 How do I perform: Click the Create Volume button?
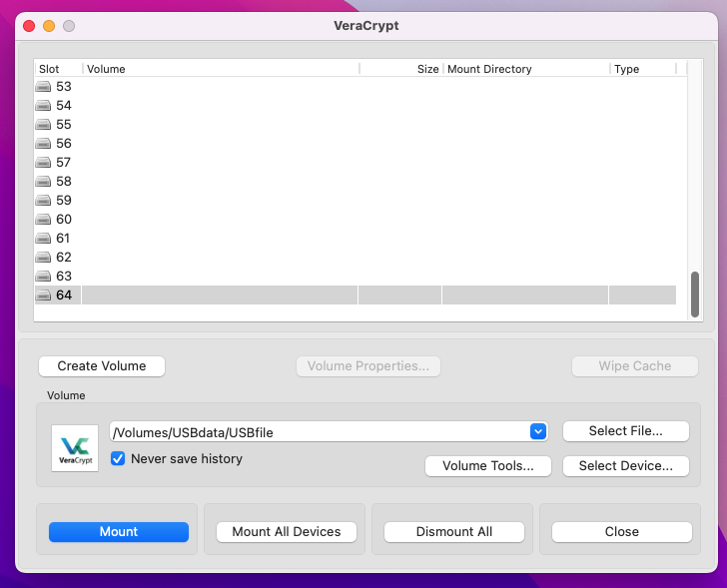point(102,366)
